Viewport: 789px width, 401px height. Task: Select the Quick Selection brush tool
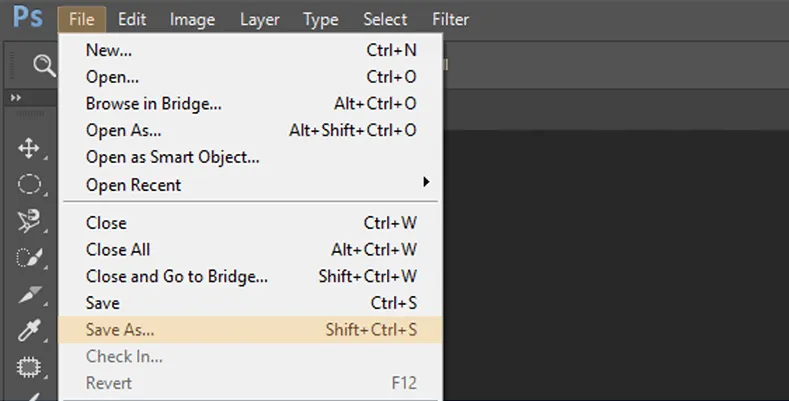(29, 257)
